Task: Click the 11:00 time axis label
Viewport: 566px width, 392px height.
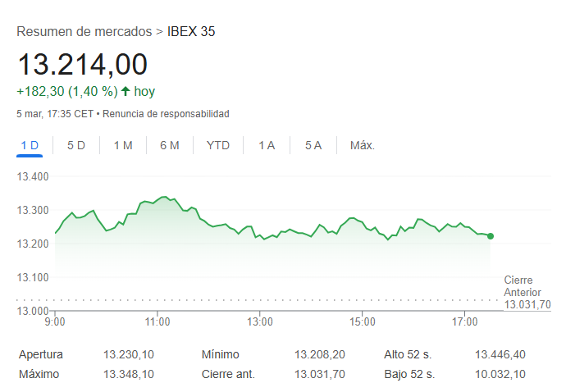Action: [x=158, y=321]
